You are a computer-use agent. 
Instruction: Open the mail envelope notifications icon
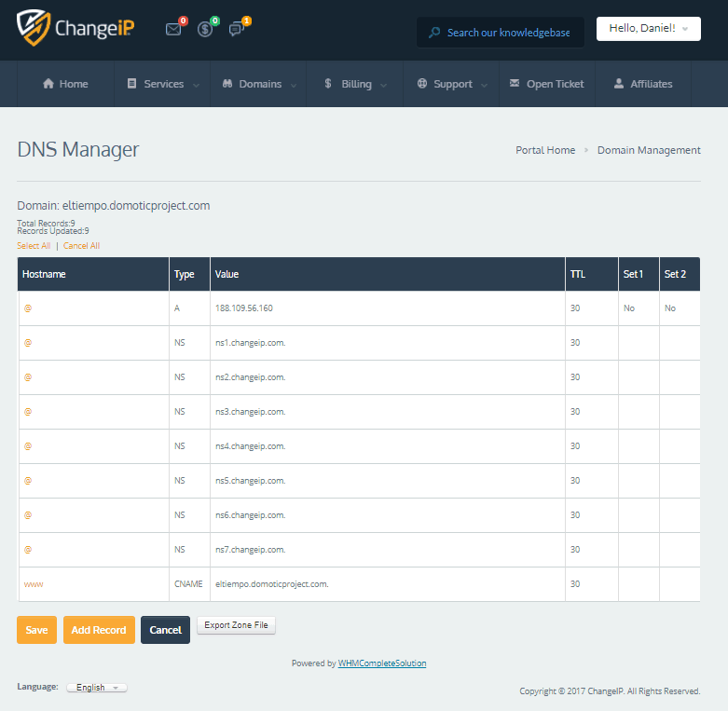[173, 29]
